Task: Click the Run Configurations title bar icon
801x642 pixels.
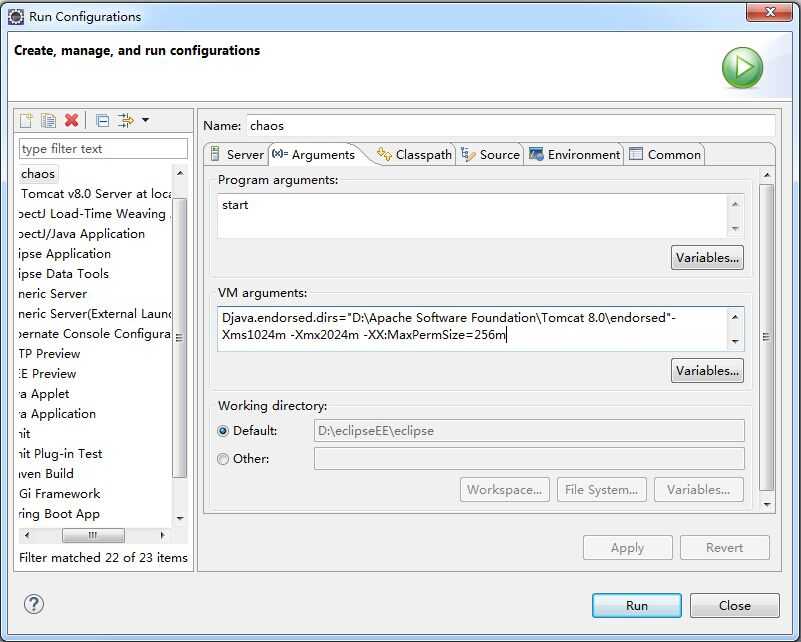Action: pos(16,17)
